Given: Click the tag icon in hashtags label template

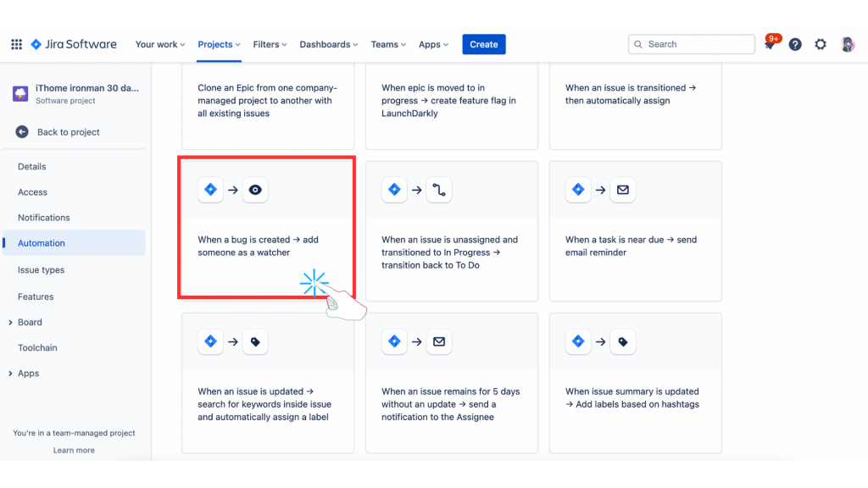Looking at the screenshot, I should click(x=623, y=341).
